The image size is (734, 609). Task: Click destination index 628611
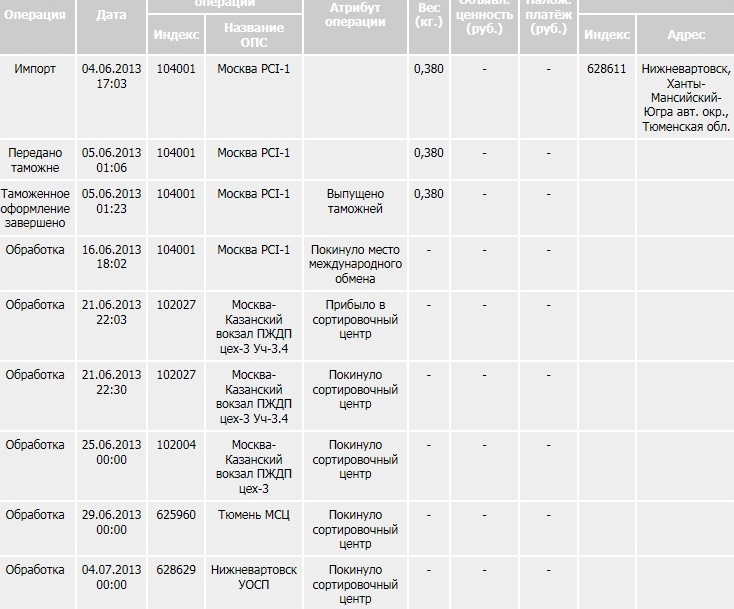tap(605, 69)
